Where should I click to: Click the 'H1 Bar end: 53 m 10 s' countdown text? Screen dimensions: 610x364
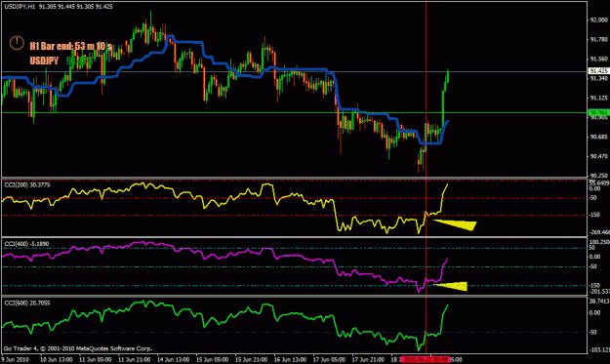(71, 46)
